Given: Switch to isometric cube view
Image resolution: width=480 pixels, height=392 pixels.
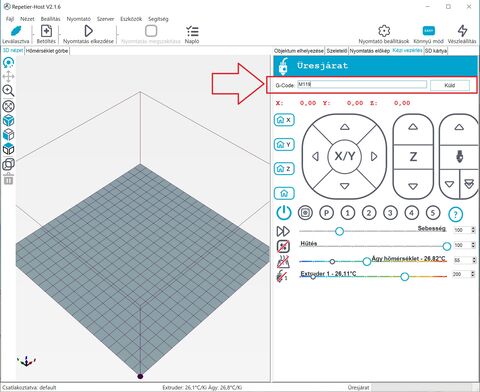Looking at the screenshot, I should (8, 120).
